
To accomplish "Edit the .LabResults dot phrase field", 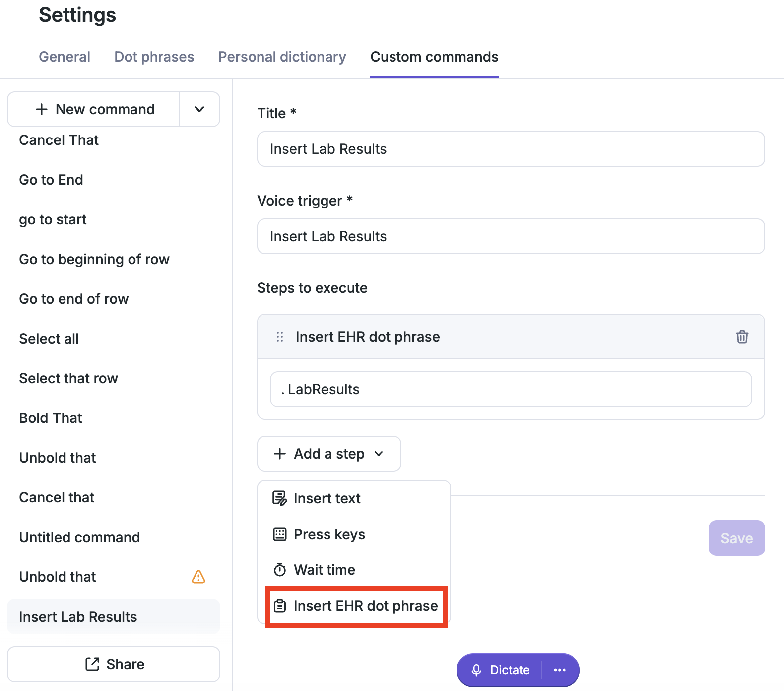I will tap(511, 389).
